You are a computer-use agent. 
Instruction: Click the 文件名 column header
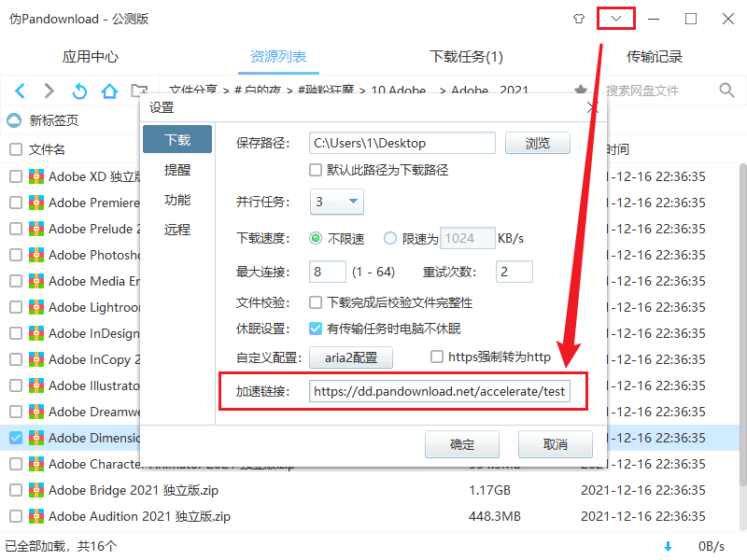47,149
